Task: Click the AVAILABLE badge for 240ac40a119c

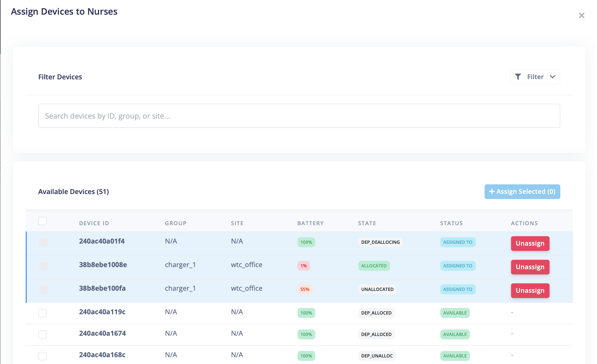Action: point(455,313)
